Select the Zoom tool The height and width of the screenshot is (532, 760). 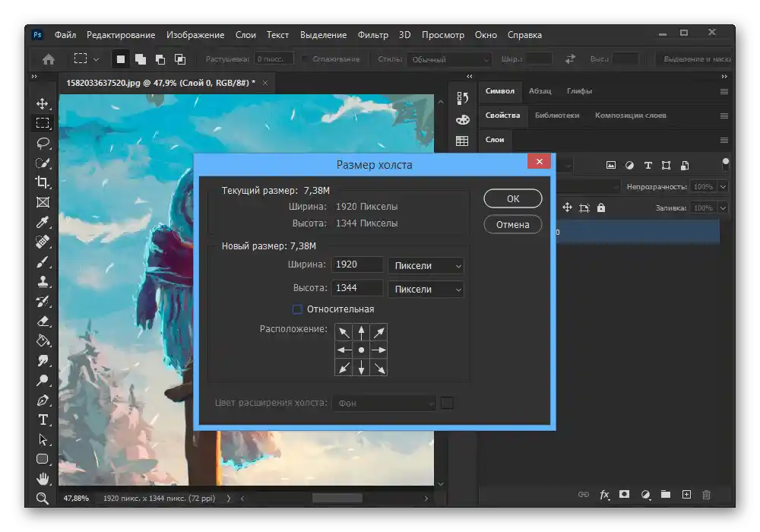click(43, 498)
